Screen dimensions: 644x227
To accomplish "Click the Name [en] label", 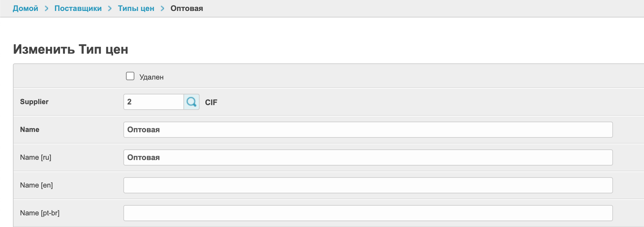I will (x=36, y=185).
